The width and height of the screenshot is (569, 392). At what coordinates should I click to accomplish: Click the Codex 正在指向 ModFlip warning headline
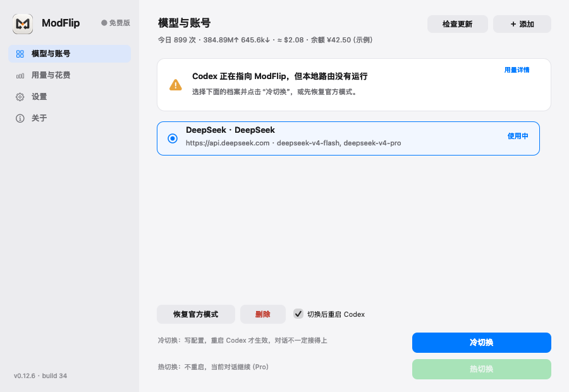click(x=280, y=77)
